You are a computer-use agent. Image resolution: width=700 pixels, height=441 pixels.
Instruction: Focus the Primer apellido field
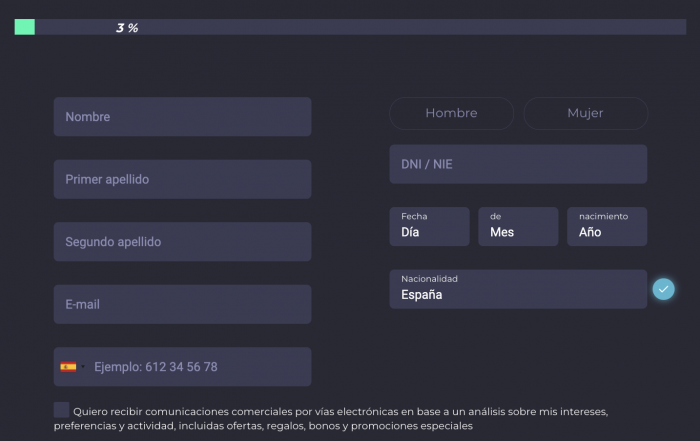coord(183,179)
